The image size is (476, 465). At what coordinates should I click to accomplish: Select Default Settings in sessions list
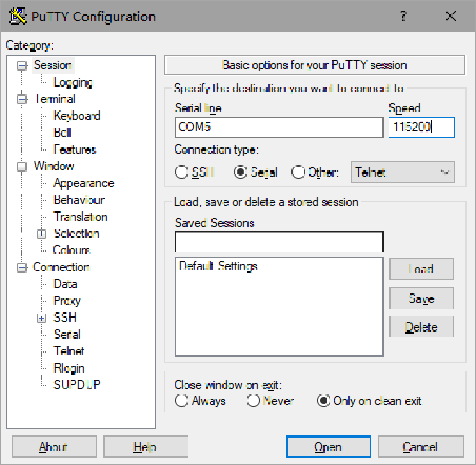point(219,266)
